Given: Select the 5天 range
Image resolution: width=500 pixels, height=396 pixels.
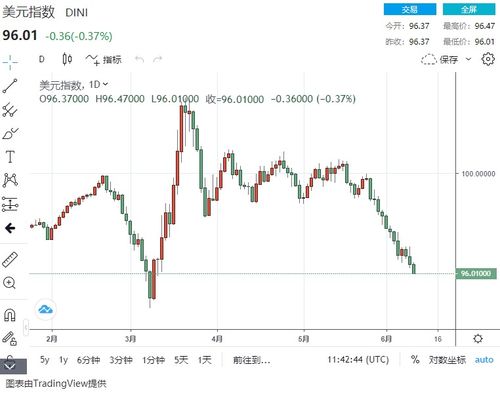Looking at the screenshot, I should coord(181,360).
